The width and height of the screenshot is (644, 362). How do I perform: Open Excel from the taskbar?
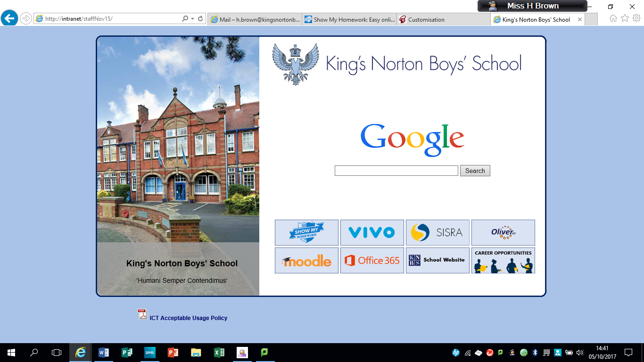click(x=219, y=352)
